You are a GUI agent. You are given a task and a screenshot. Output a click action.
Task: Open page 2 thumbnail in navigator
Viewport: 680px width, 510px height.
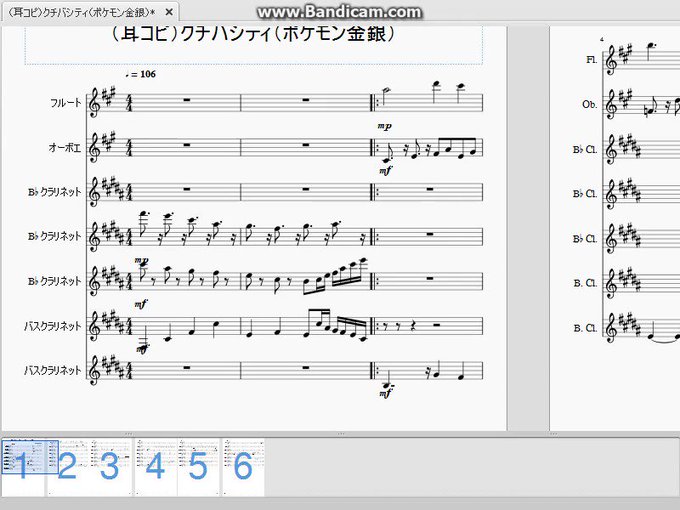(x=68, y=467)
